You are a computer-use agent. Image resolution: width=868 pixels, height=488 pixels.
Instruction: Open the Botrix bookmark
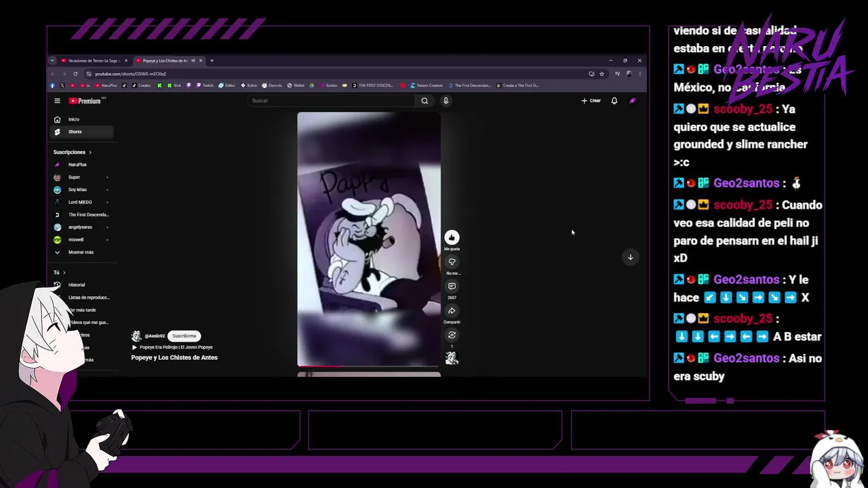pyautogui.click(x=249, y=85)
